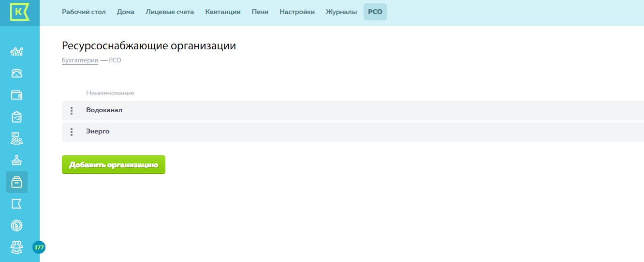Follow the Бухгалтерия breadcrumb link
644x262 pixels.
pyautogui.click(x=80, y=60)
